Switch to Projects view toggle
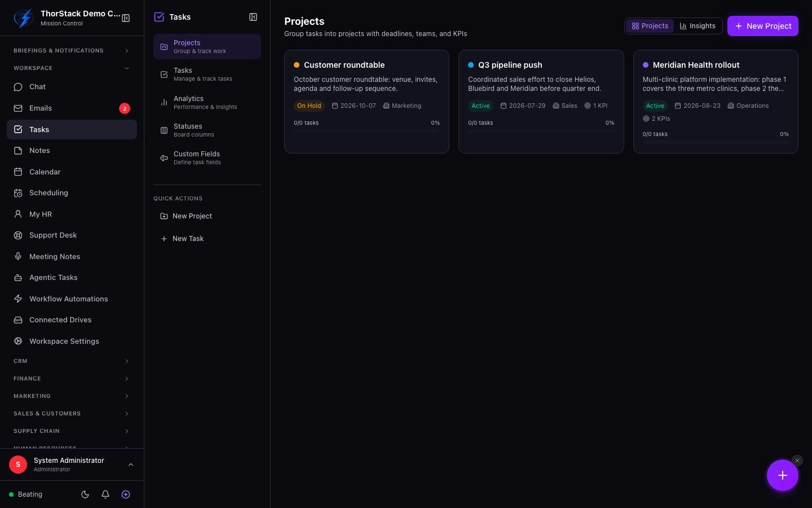This screenshot has width=812, height=508. click(x=650, y=26)
